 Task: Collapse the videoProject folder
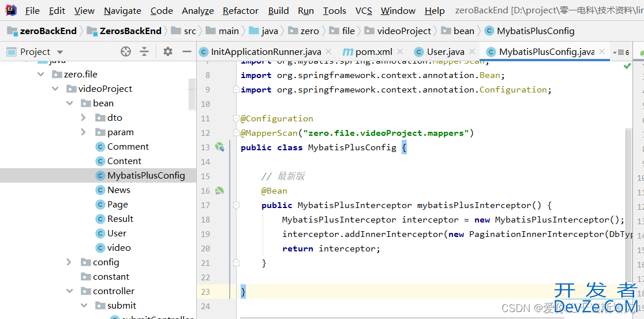[55, 89]
